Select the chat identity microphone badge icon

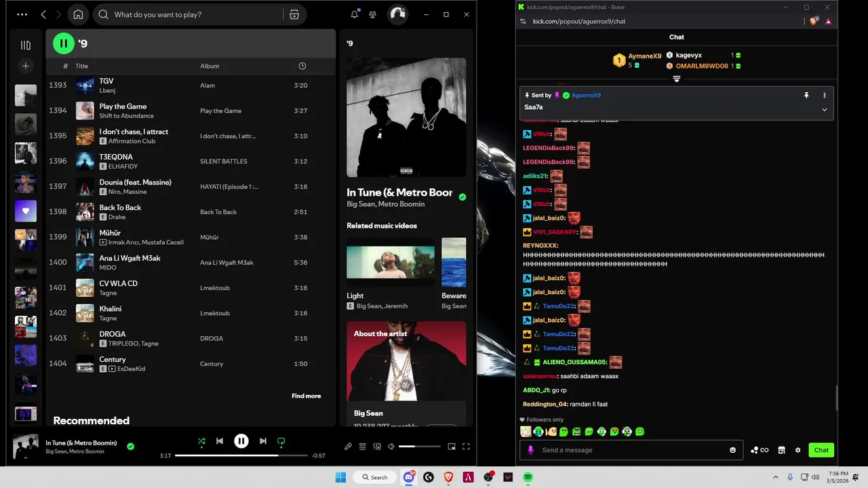[x=531, y=450]
